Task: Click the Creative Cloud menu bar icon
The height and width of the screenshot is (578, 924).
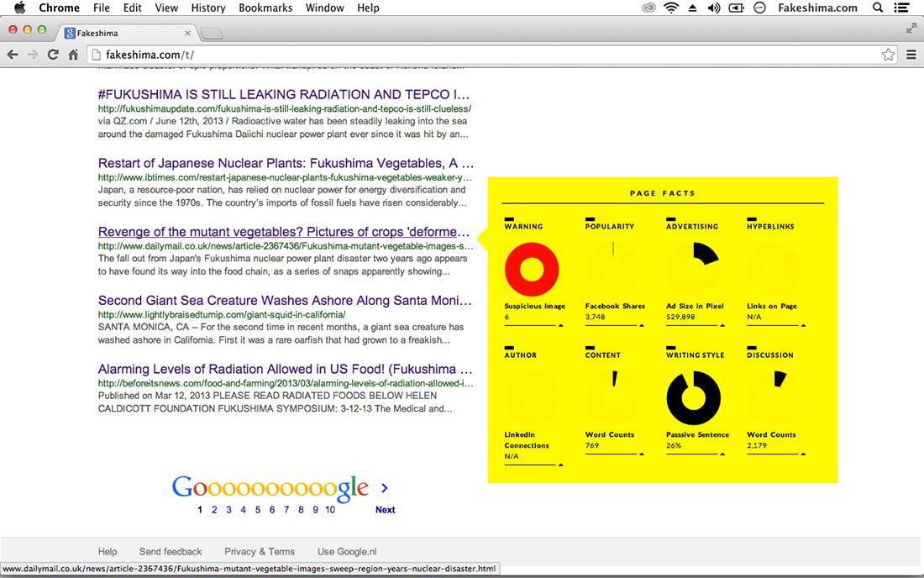Action: (648, 8)
